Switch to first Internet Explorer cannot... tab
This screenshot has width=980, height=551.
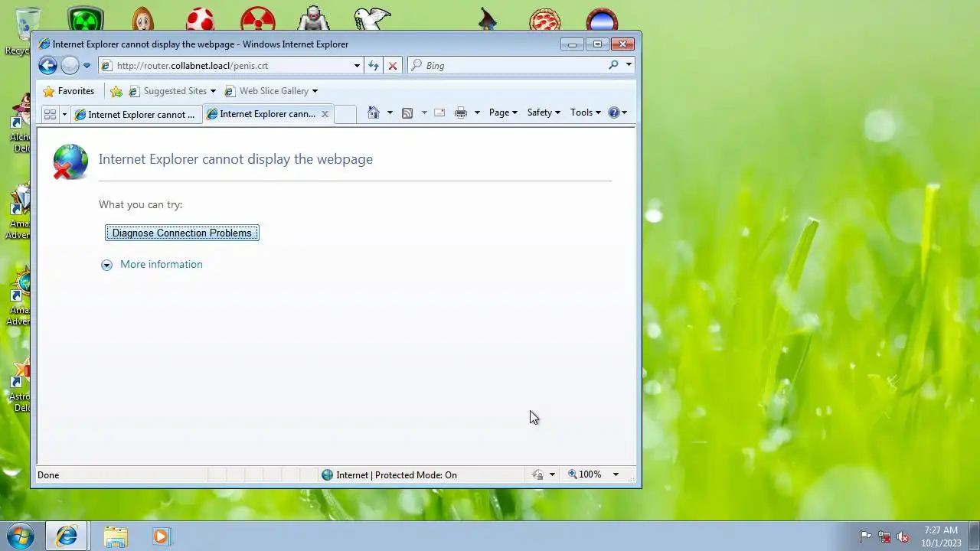[136, 114]
